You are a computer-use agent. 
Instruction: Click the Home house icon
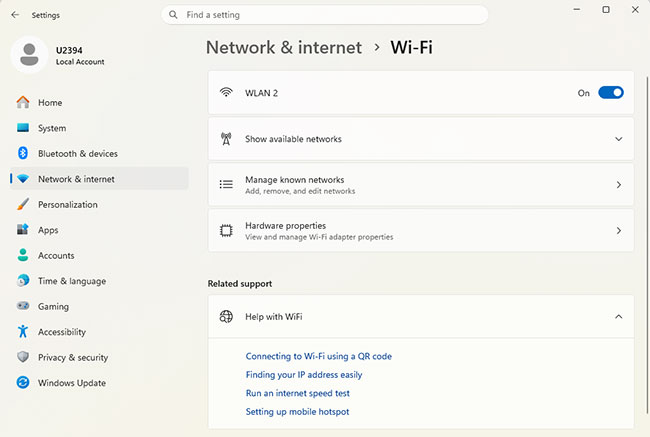(x=23, y=102)
